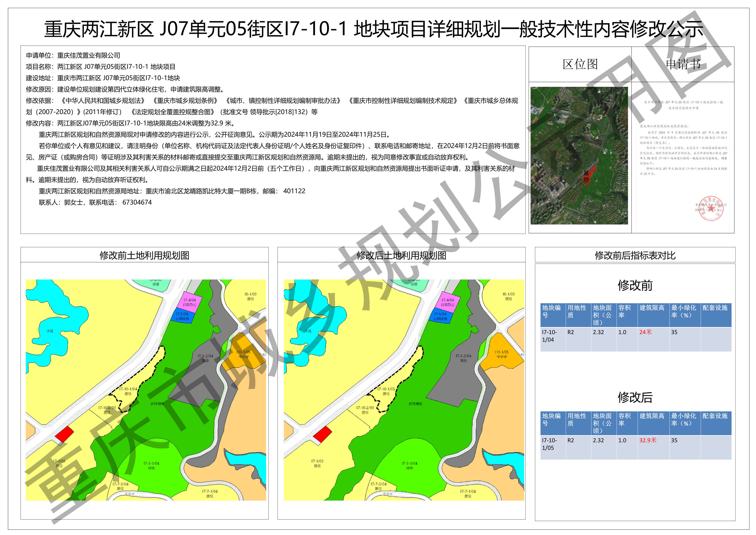Click the 修改前土地利用规划图 header
Image resolution: width=756 pixels, height=535 pixels.
click(145, 255)
